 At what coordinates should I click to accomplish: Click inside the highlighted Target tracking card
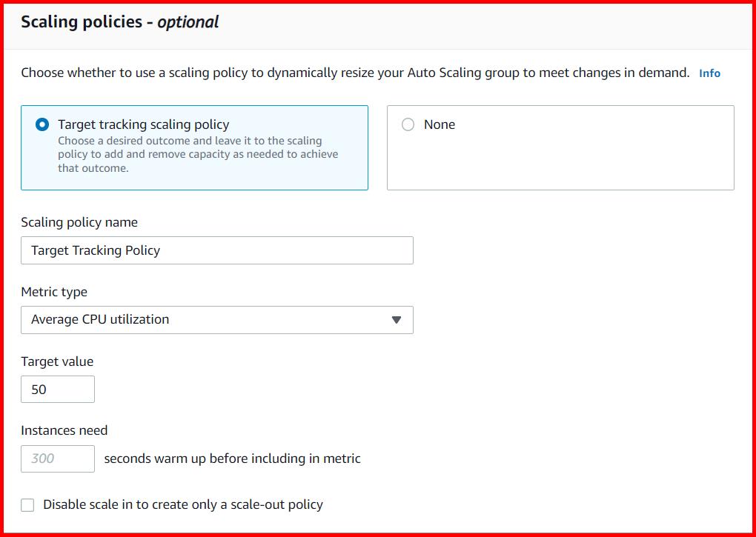click(194, 148)
